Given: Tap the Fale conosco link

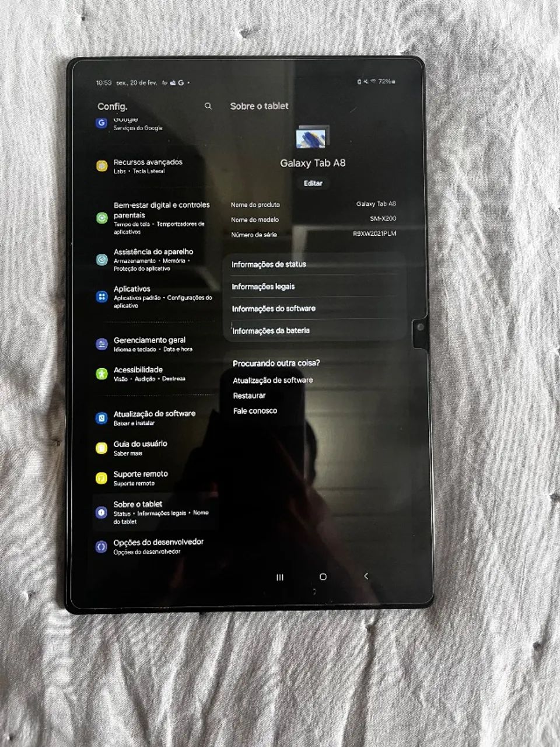Looking at the screenshot, I should [x=255, y=411].
